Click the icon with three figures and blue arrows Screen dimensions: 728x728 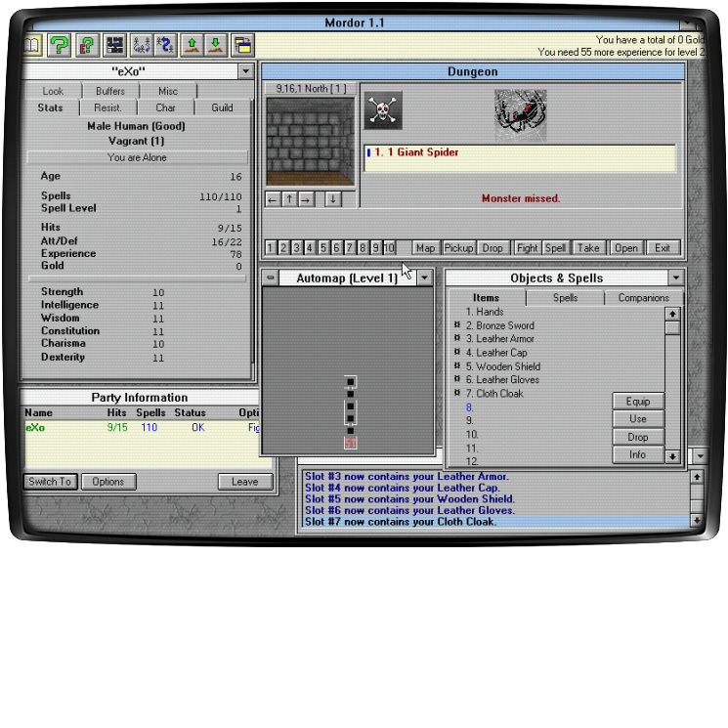click(141, 46)
